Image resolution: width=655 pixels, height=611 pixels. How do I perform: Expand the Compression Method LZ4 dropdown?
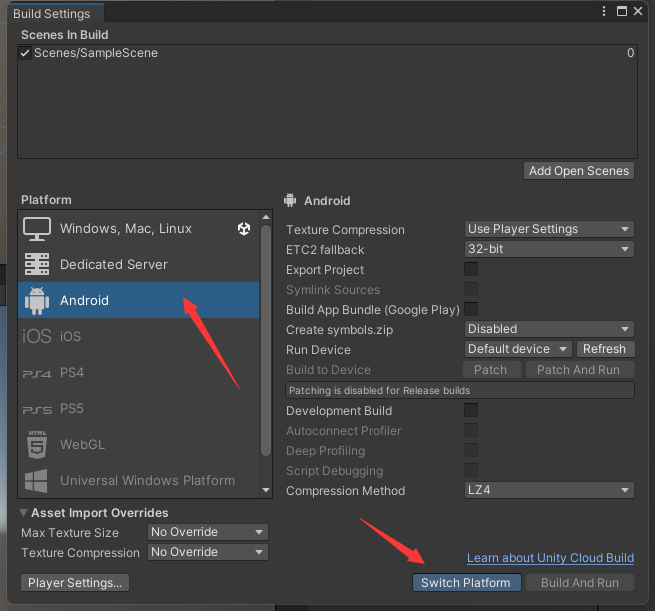click(x=549, y=490)
